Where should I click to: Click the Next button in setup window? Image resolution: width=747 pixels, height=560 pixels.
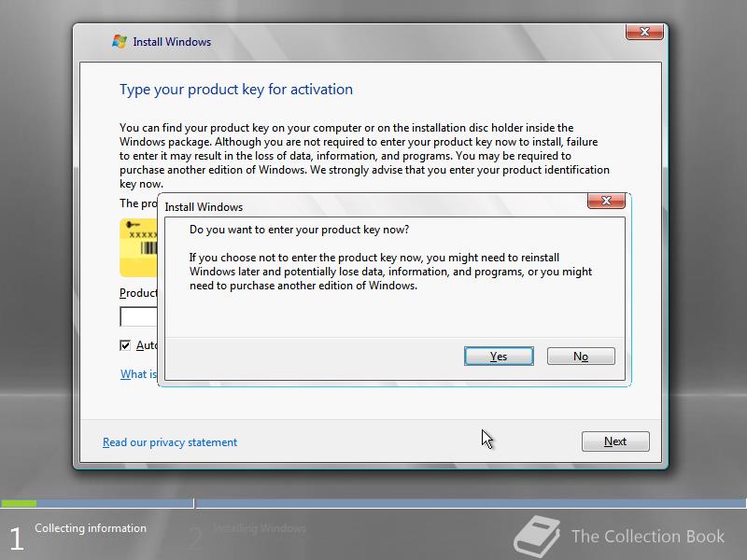(x=615, y=441)
